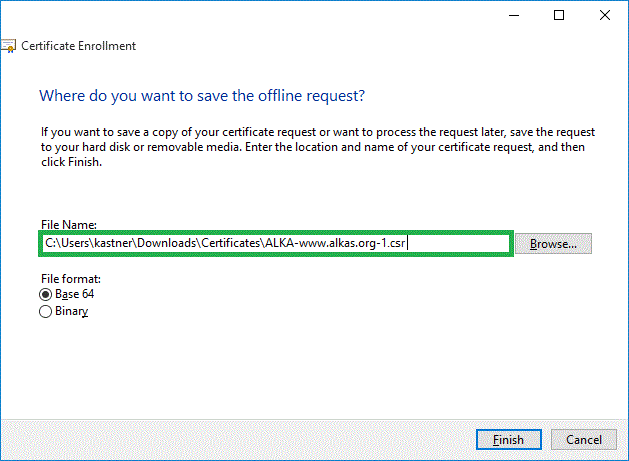This screenshot has height=461, width=629.
Task: Maximize the Certificate Enrollment window
Action: [x=559, y=15]
